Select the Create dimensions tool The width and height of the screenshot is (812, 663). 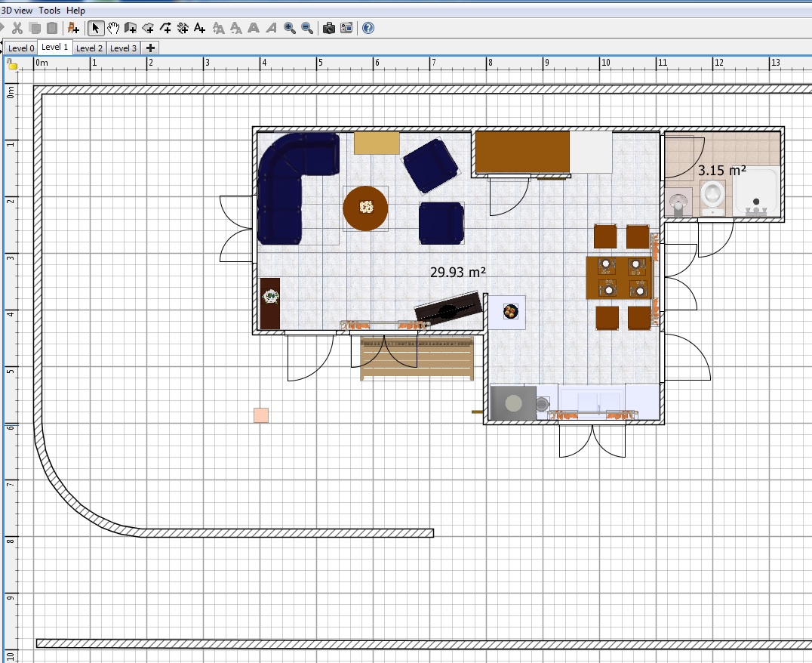pos(183,28)
